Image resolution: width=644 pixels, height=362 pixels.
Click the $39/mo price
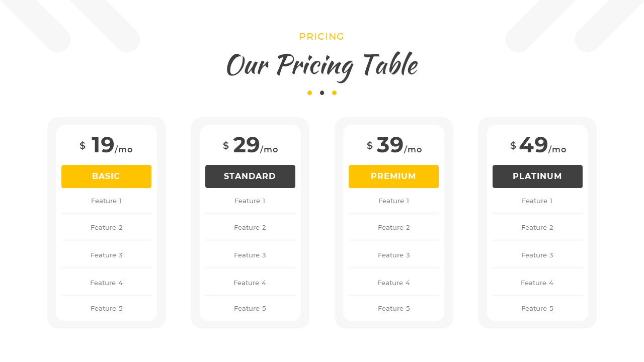[394, 145]
